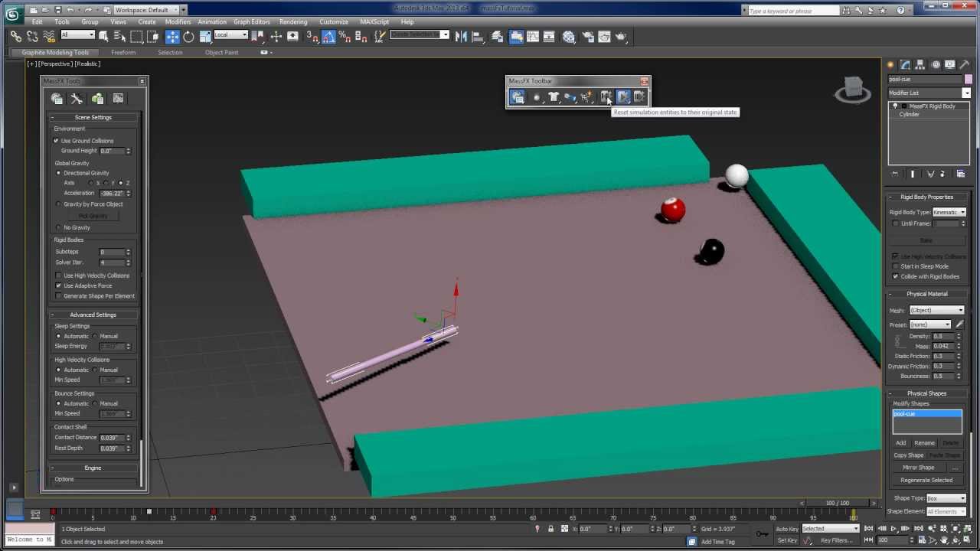Enable Start in Sleep Mode checkbox

896,266
